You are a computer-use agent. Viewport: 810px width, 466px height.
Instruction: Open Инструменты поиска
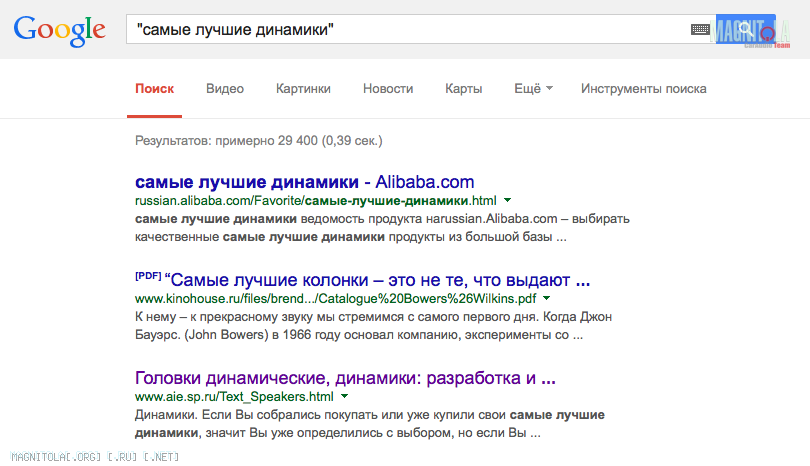pos(644,89)
